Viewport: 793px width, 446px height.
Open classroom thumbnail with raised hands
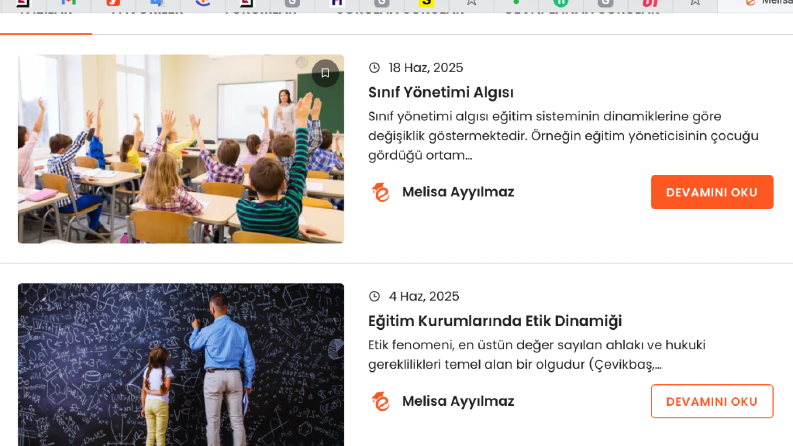181,149
